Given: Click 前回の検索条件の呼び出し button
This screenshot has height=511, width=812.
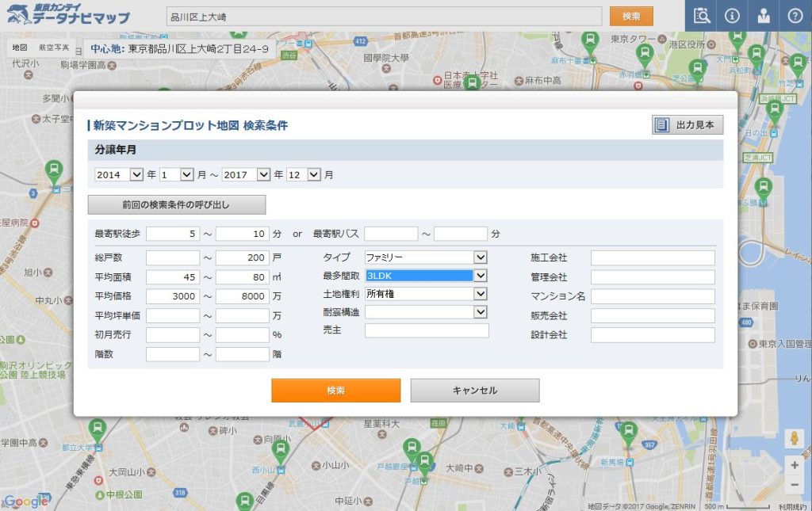Looking at the screenshot, I should (176, 204).
